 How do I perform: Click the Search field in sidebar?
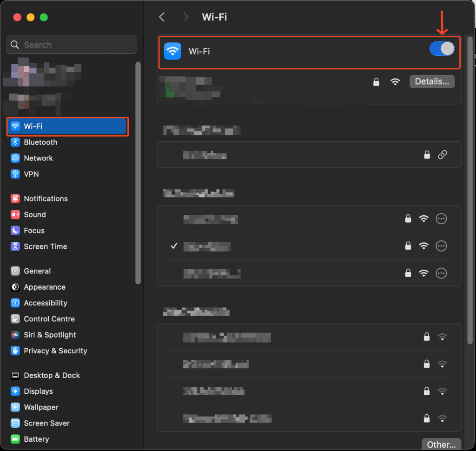point(71,45)
